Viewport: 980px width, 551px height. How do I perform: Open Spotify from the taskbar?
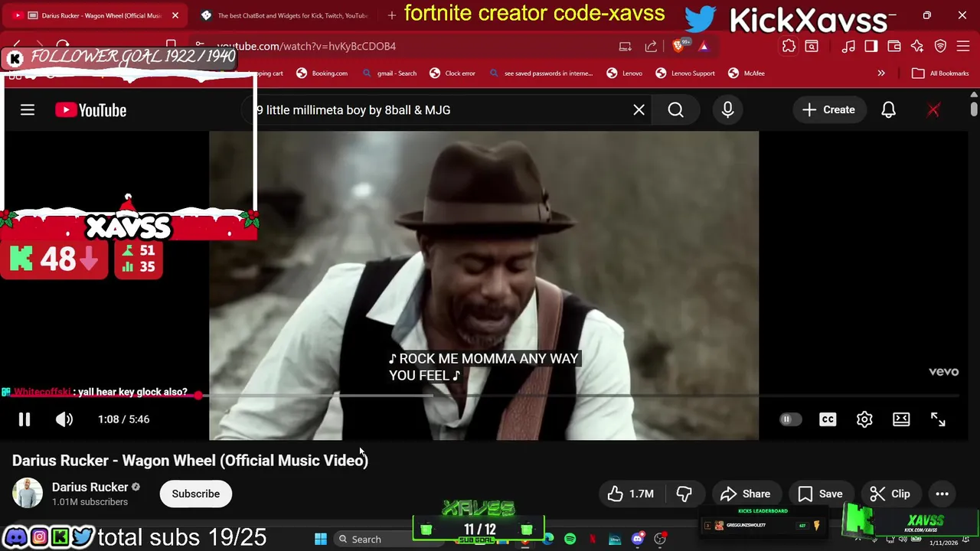[x=570, y=539]
